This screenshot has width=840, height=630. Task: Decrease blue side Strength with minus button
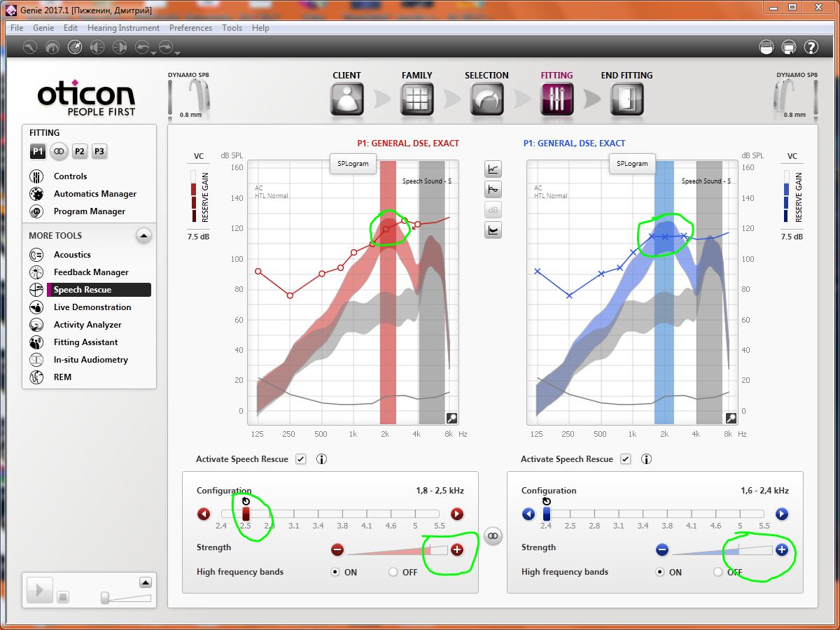point(662,550)
